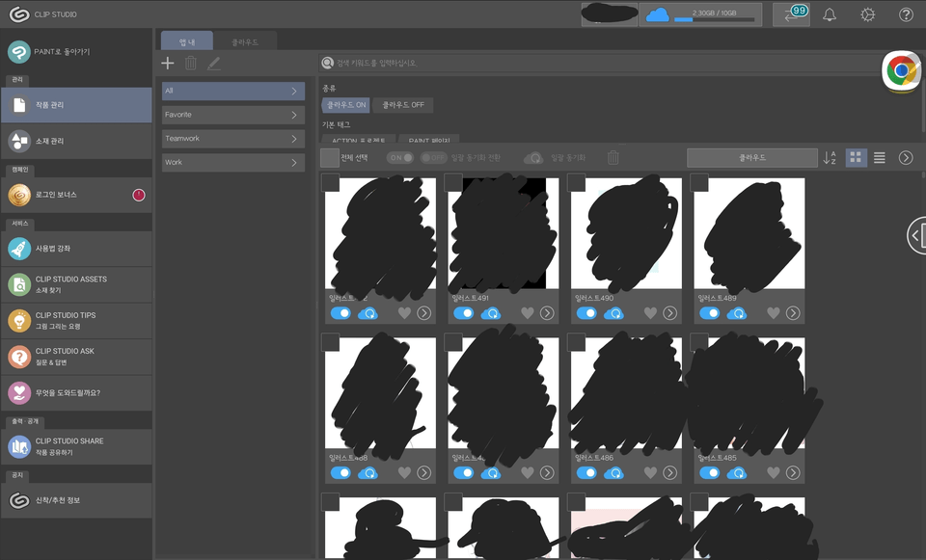Open the help question mark icon
926x560 pixels.
click(x=906, y=14)
